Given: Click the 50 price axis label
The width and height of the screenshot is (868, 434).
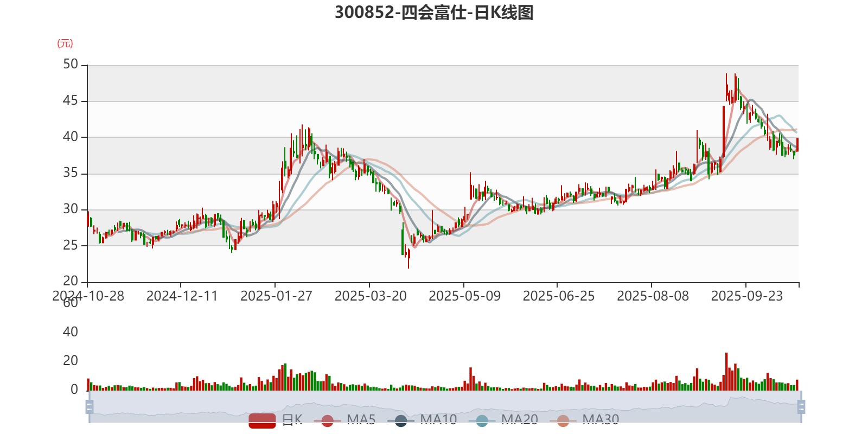Looking at the screenshot, I should tap(71, 65).
